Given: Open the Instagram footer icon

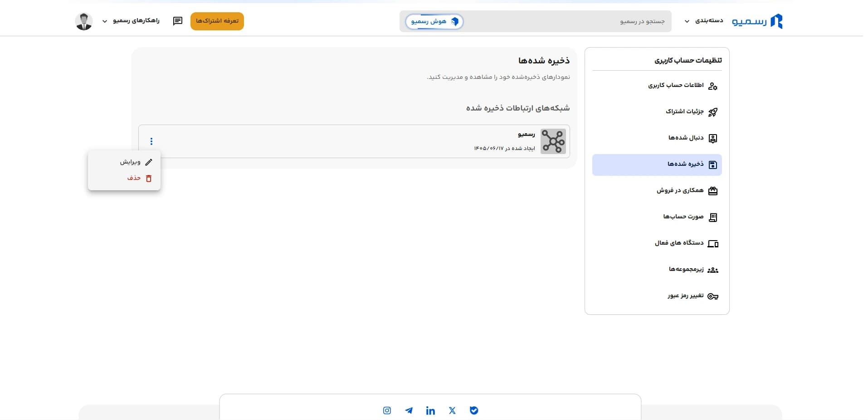Looking at the screenshot, I should 387,410.
